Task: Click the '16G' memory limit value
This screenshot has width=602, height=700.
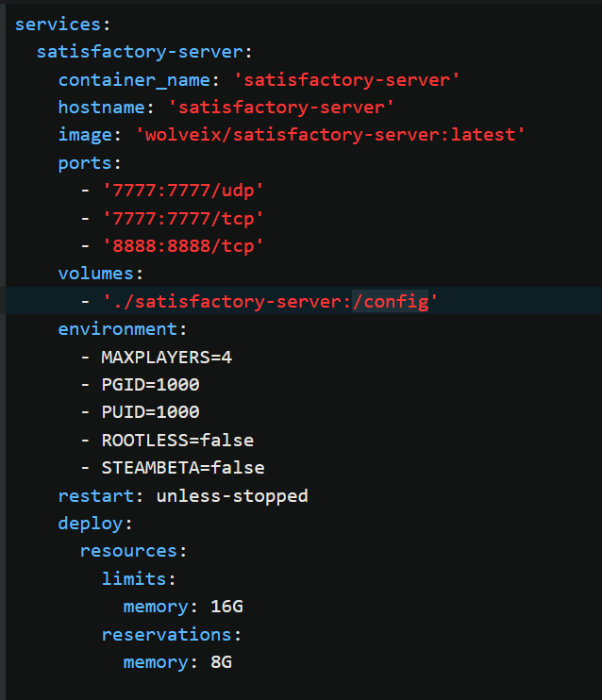Action: pyautogui.click(x=226, y=607)
